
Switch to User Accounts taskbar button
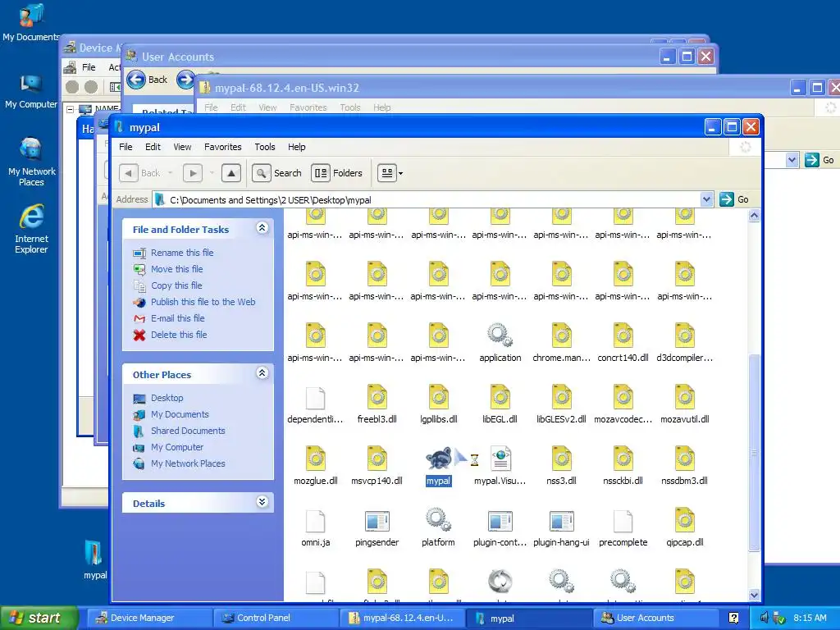[655, 618]
